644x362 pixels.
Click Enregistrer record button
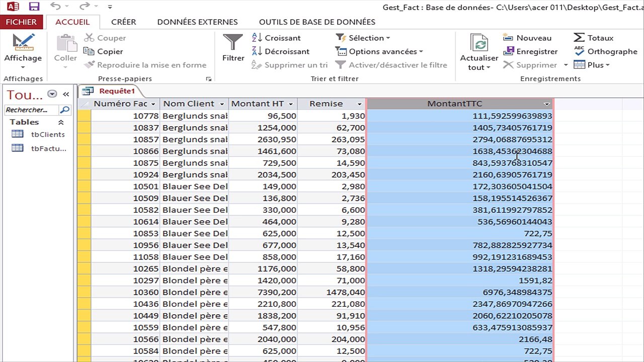pyautogui.click(x=531, y=51)
